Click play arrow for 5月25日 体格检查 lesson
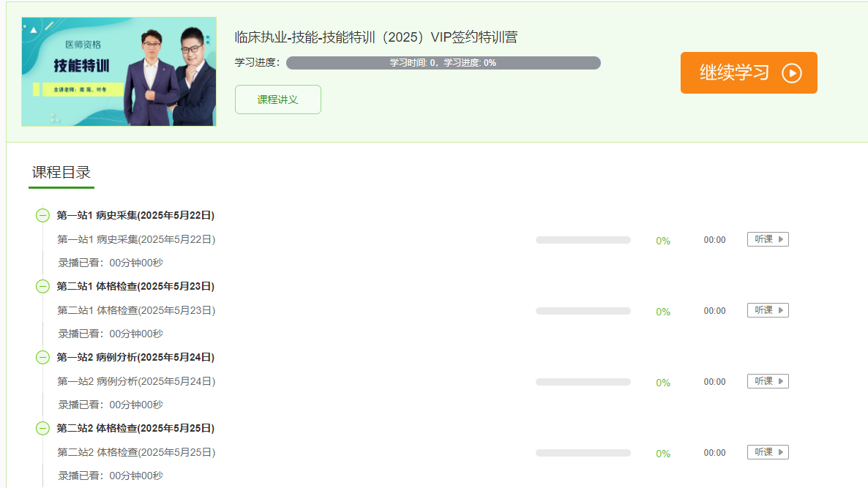The height and width of the screenshot is (488, 868). tap(781, 452)
